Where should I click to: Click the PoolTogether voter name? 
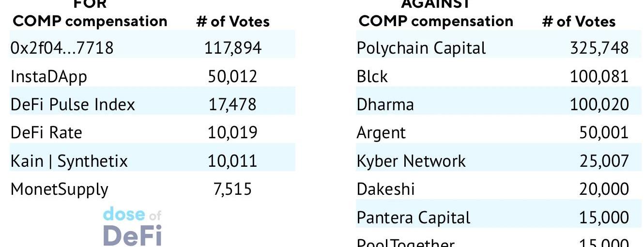coord(405,243)
